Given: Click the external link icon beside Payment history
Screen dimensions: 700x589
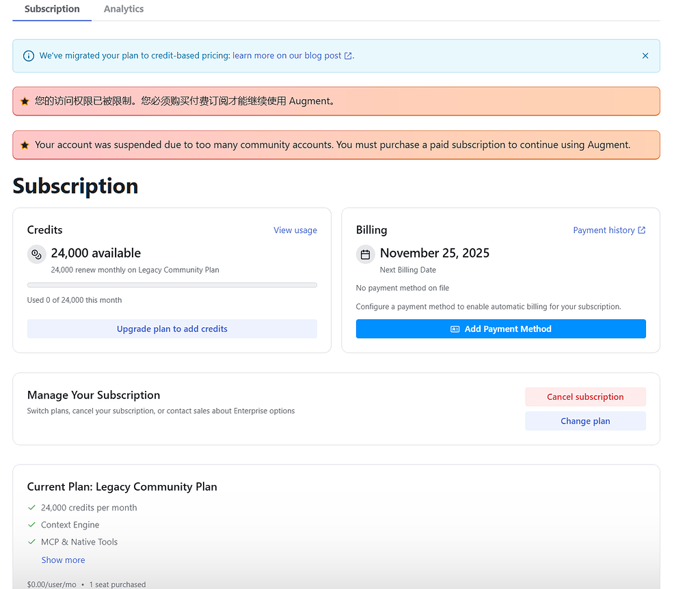Looking at the screenshot, I should pos(641,230).
